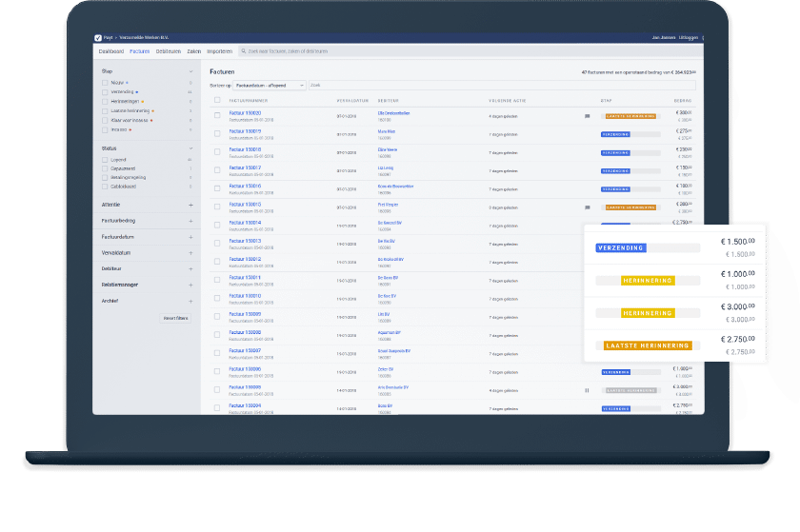Expand the Relatiemanager filter section
Viewport: 800px width, 532px height.
[190, 286]
